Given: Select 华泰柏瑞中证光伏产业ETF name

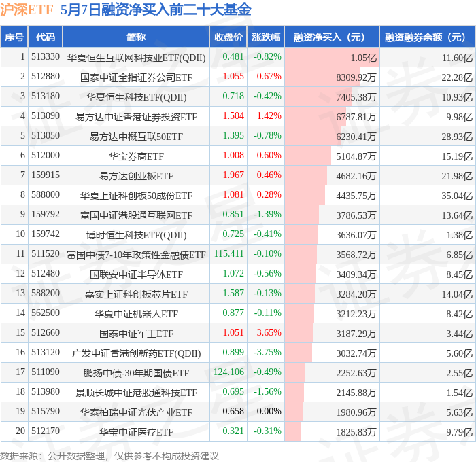Looking at the screenshot, I should pos(136,412).
